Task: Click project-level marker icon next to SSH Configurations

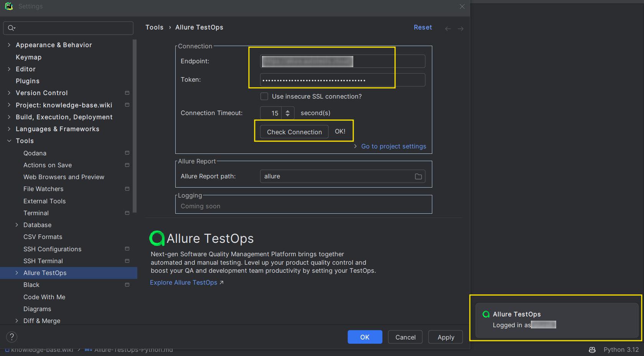Action: click(127, 249)
